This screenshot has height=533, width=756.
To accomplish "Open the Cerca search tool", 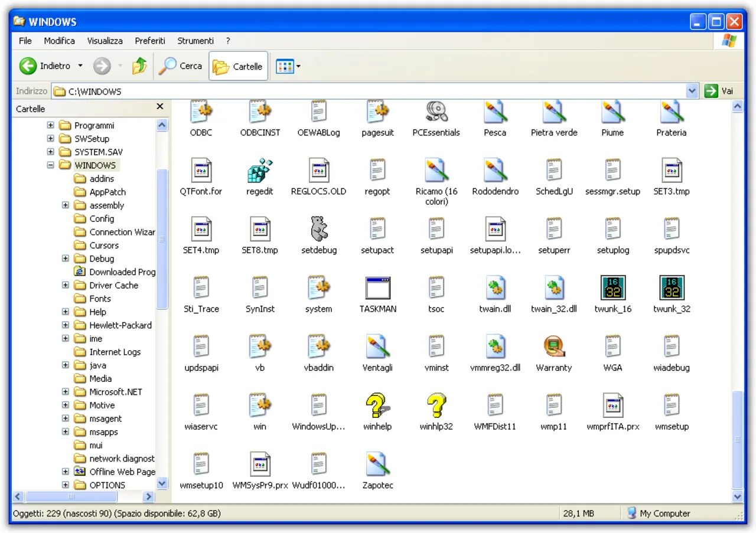I will coord(181,66).
